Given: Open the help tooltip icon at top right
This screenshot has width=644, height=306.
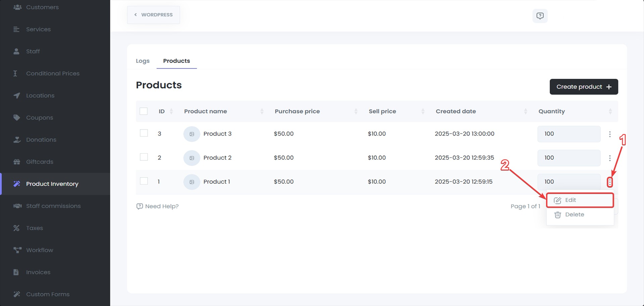Looking at the screenshot, I should point(540,16).
